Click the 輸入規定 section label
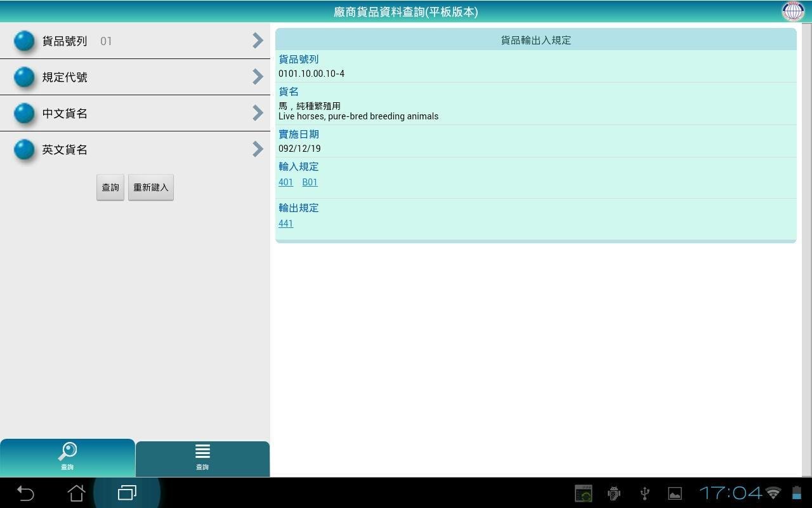This screenshot has height=508, width=812. [x=299, y=167]
